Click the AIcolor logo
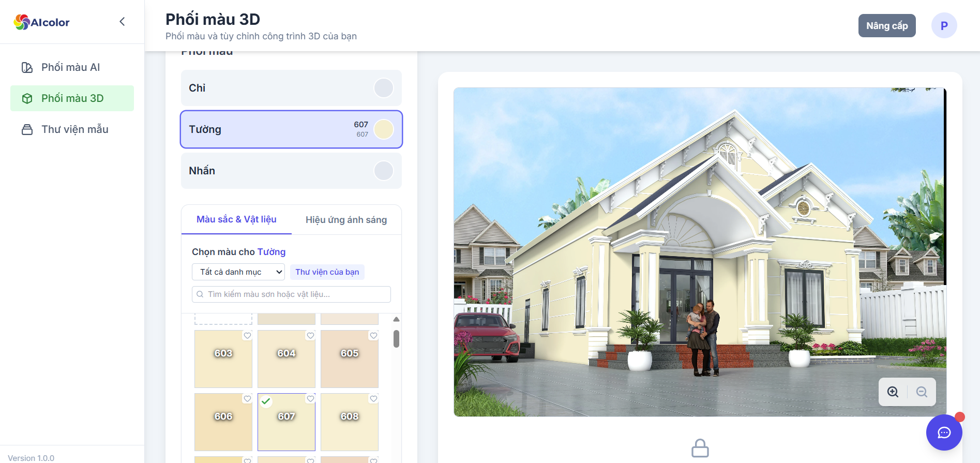This screenshot has height=463, width=980. tap(41, 22)
